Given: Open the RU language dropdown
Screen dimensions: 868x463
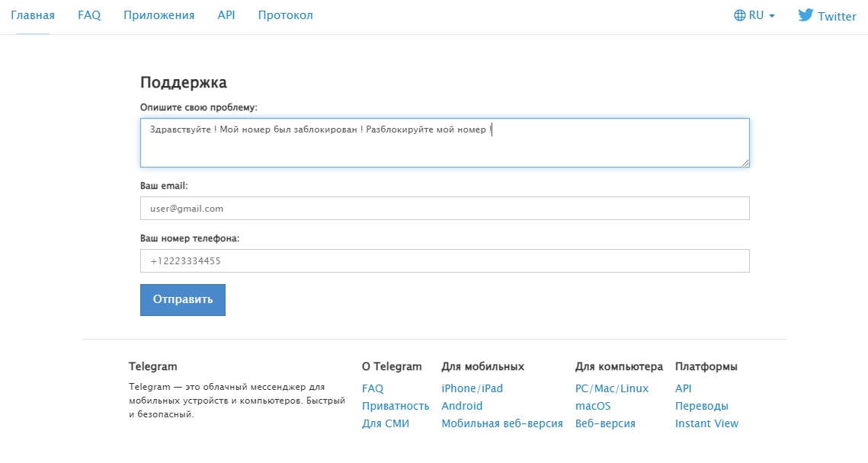Looking at the screenshot, I should coord(753,14).
